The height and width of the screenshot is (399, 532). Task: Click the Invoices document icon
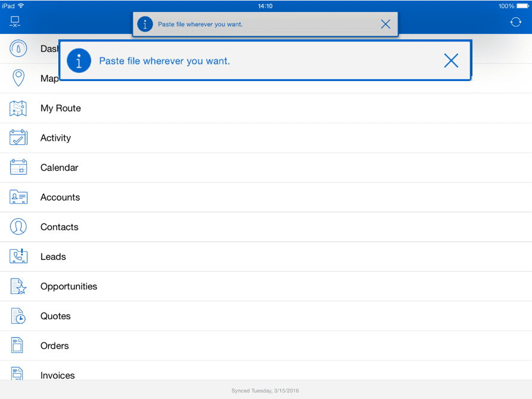point(17,373)
